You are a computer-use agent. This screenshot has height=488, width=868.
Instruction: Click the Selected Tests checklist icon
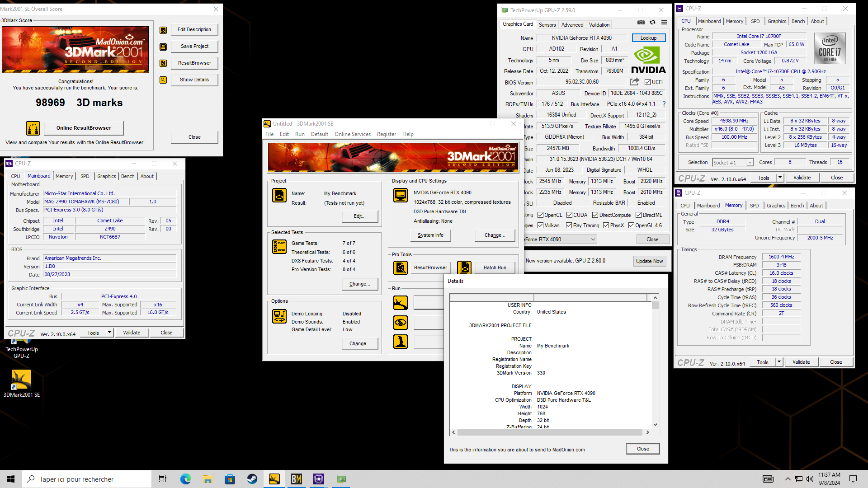[x=279, y=247]
